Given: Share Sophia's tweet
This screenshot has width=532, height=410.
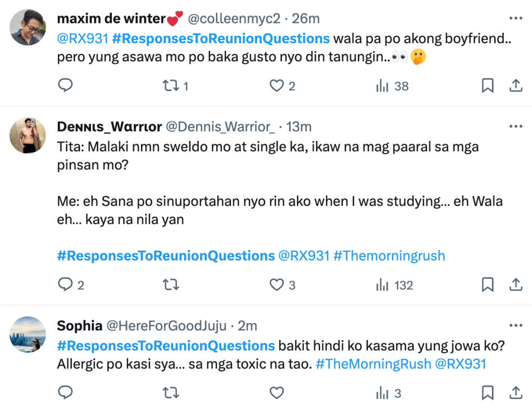Looking at the screenshot, I should click(515, 393).
